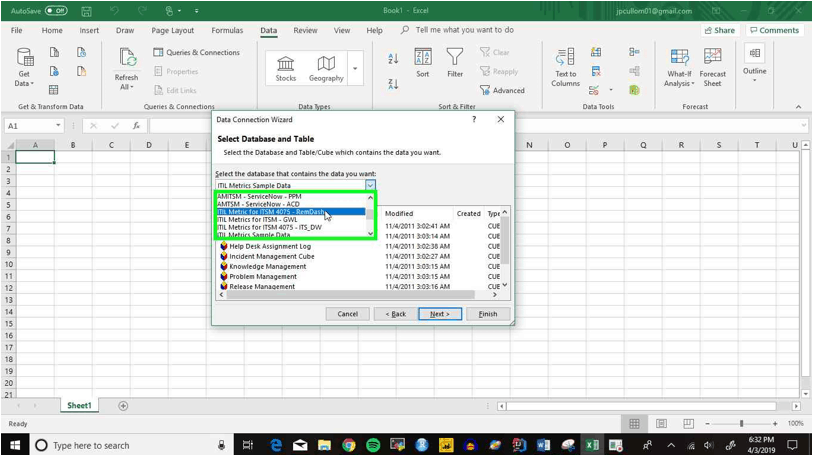Viewport: 813px width, 455px height.
Task: Click the Data Validation icon
Action: click(x=594, y=90)
